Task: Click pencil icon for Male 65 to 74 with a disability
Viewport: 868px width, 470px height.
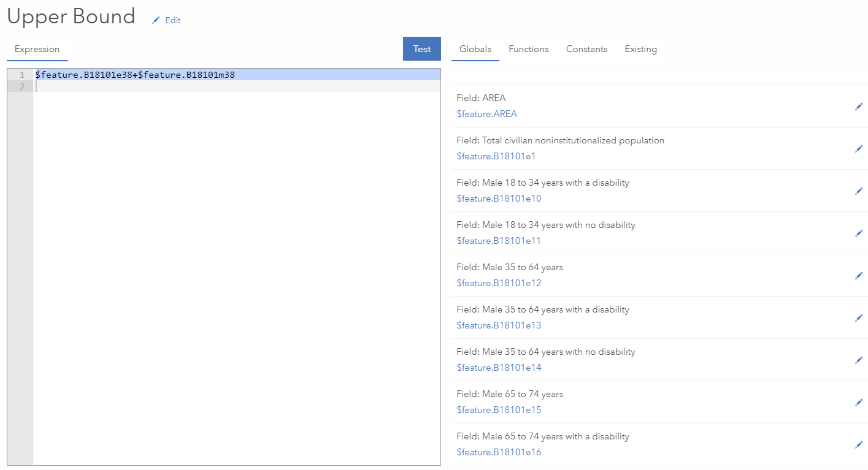Action: click(859, 445)
